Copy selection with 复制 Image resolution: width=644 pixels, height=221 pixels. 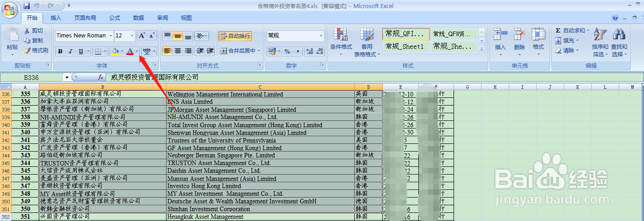tap(33, 41)
